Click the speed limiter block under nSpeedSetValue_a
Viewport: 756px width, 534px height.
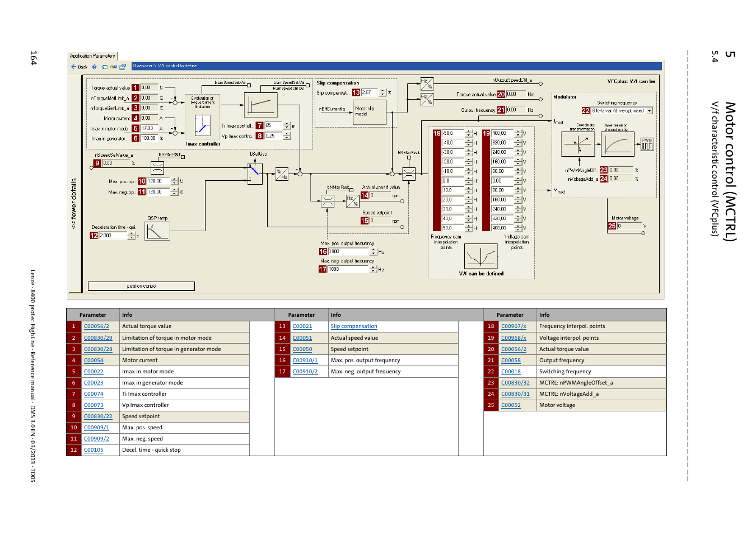pos(157,167)
